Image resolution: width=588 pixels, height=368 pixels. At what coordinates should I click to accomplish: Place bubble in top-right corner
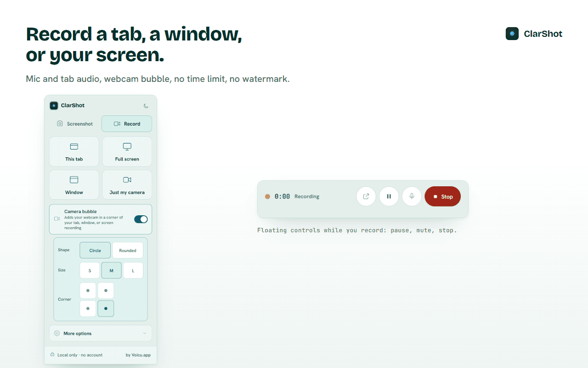pos(106,291)
